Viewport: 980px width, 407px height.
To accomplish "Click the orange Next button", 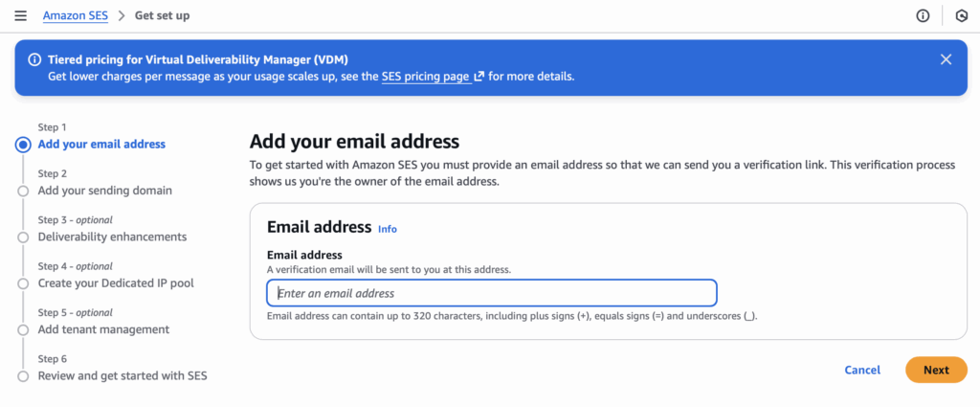I will [x=935, y=370].
